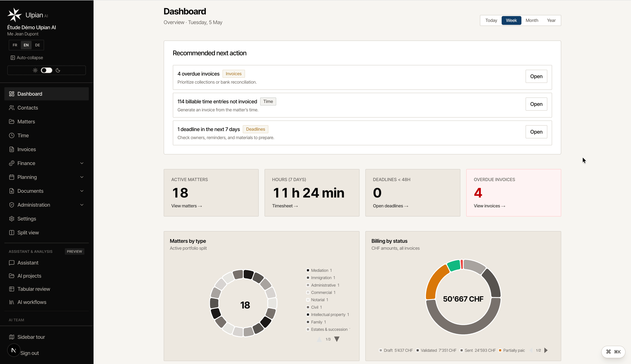Click the Settings gear icon

click(12, 219)
